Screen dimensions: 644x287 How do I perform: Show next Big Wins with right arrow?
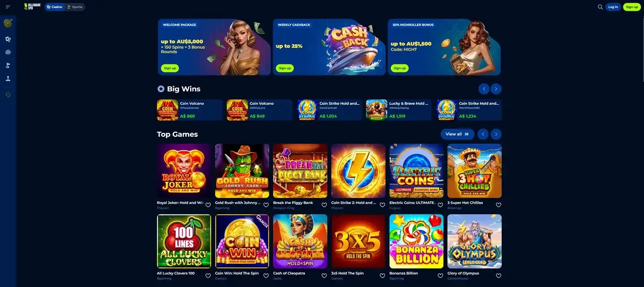(x=496, y=89)
